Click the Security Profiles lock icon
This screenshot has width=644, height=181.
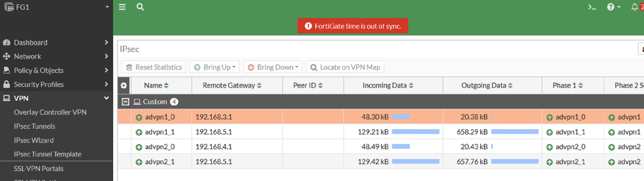click(6, 84)
